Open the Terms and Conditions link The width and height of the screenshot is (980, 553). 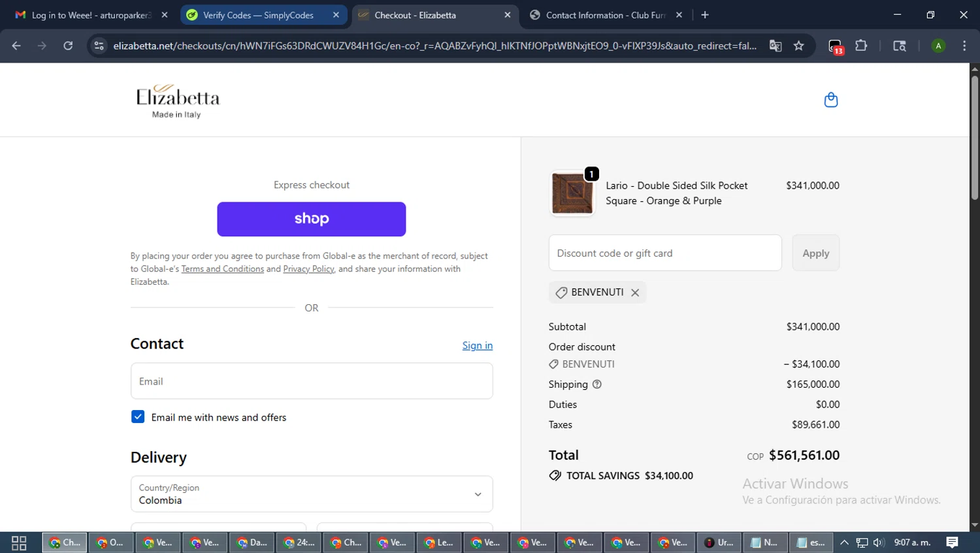[223, 269]
